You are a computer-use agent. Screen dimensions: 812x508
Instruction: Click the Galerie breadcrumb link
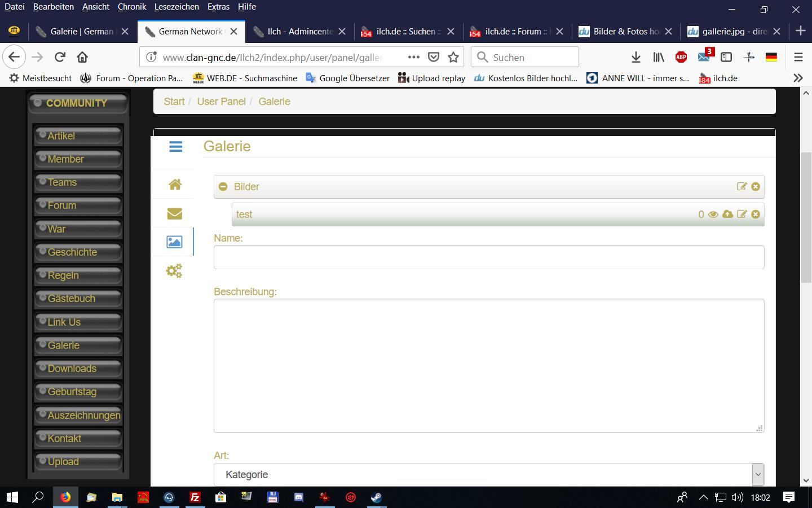275,102
